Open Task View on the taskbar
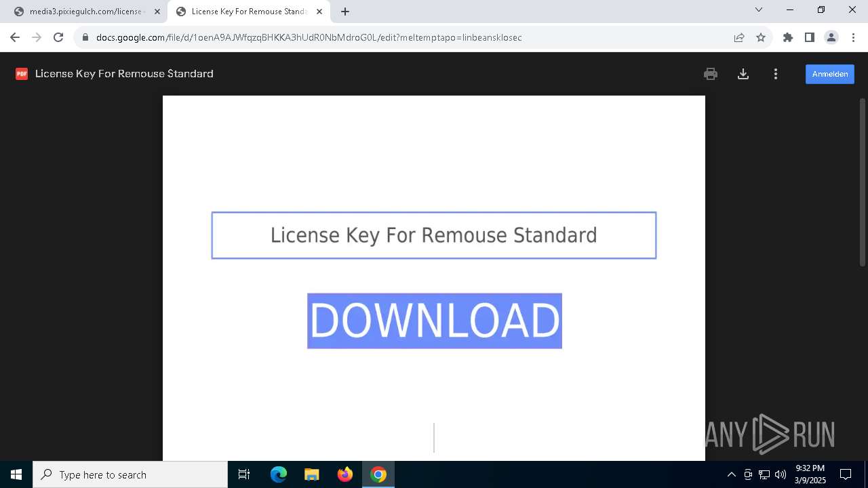Image resolution: width=868 pixels, height=488 pixels. pos(244,474)
